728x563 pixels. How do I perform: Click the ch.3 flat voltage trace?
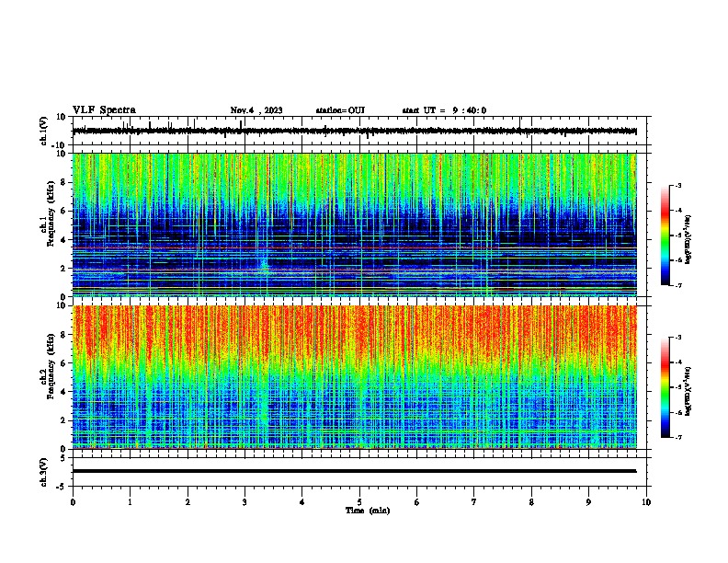click(355, 471)
